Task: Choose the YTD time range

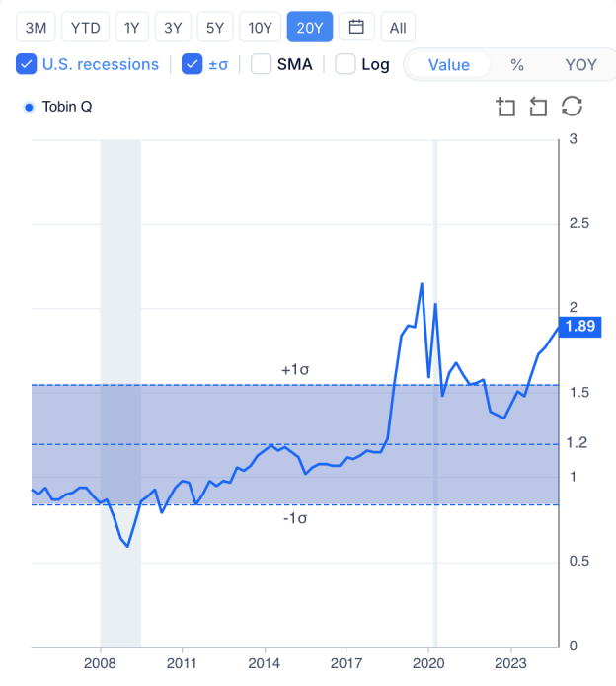Action: tap(86, 27)
